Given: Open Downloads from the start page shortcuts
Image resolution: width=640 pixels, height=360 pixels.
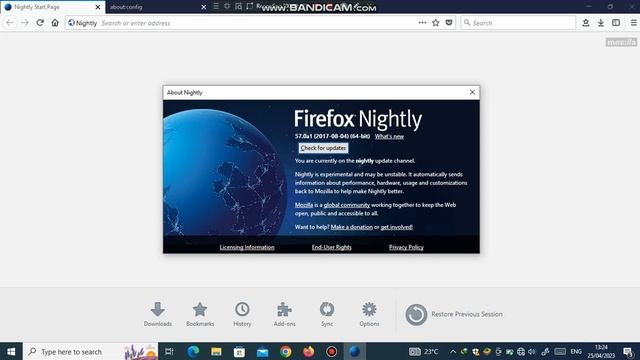Looking at the screenshot, I should coord(158,314).
